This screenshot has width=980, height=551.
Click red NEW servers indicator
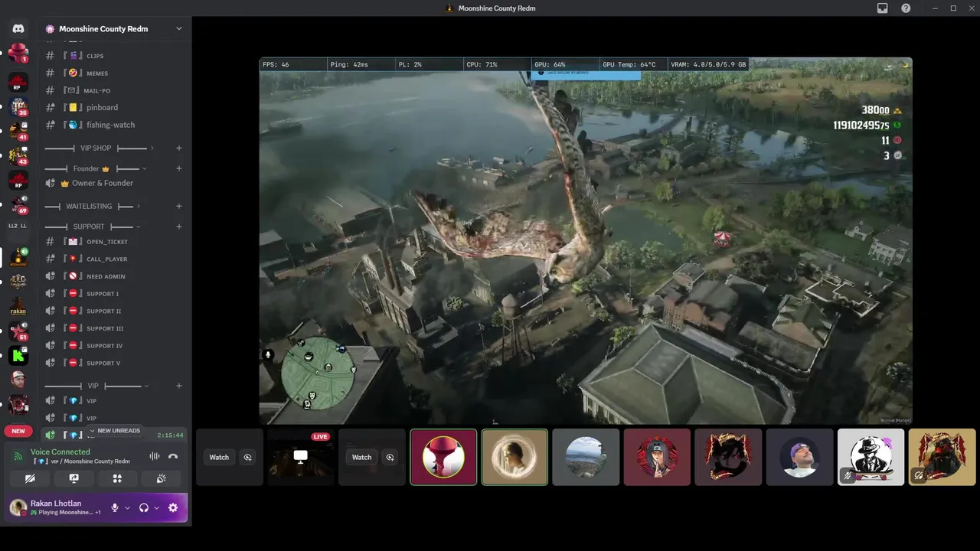18,431
